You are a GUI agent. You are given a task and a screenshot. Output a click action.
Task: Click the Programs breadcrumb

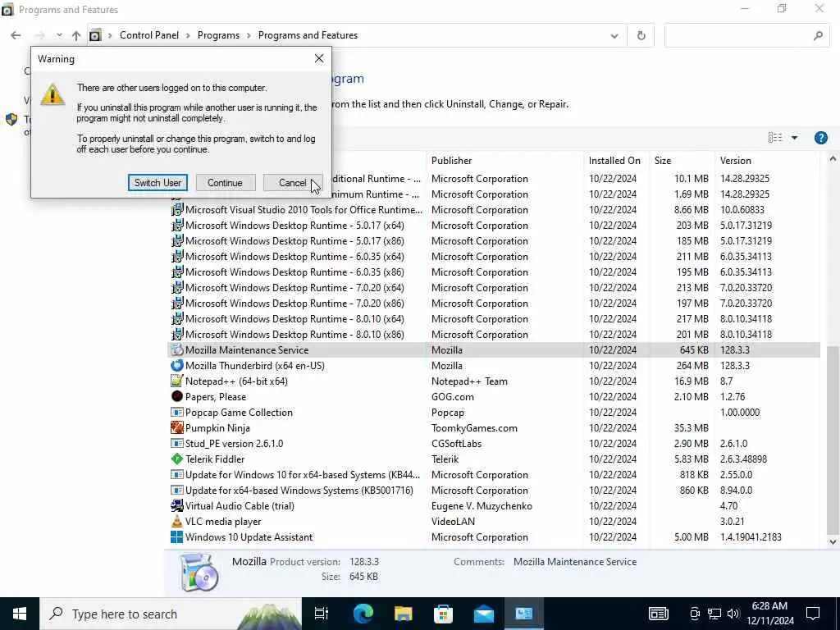point(218,35)
